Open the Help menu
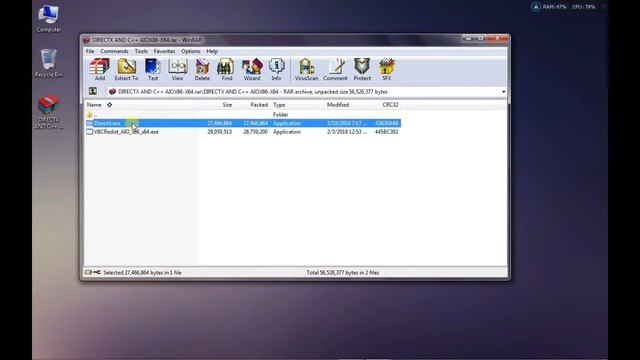The height and width of the screenshot is (360, 640). 212,51
